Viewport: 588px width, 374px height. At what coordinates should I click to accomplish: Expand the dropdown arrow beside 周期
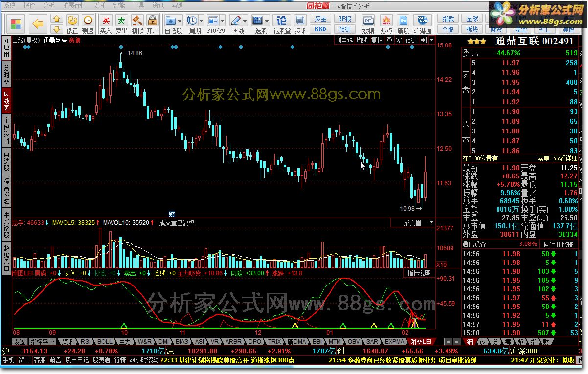(202, 21)
